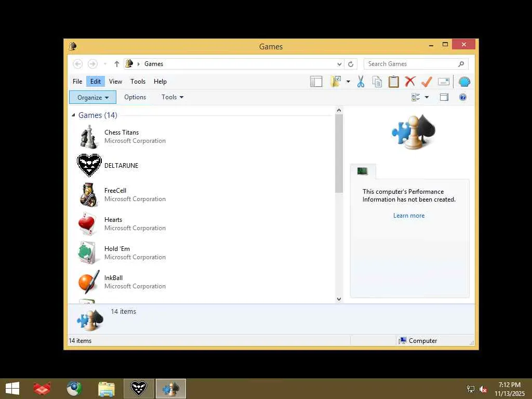Image resolution: width=532 pixels, height=399 pixels.
Task: Click the red X Delete icon
Action: (x=410, y=82)
